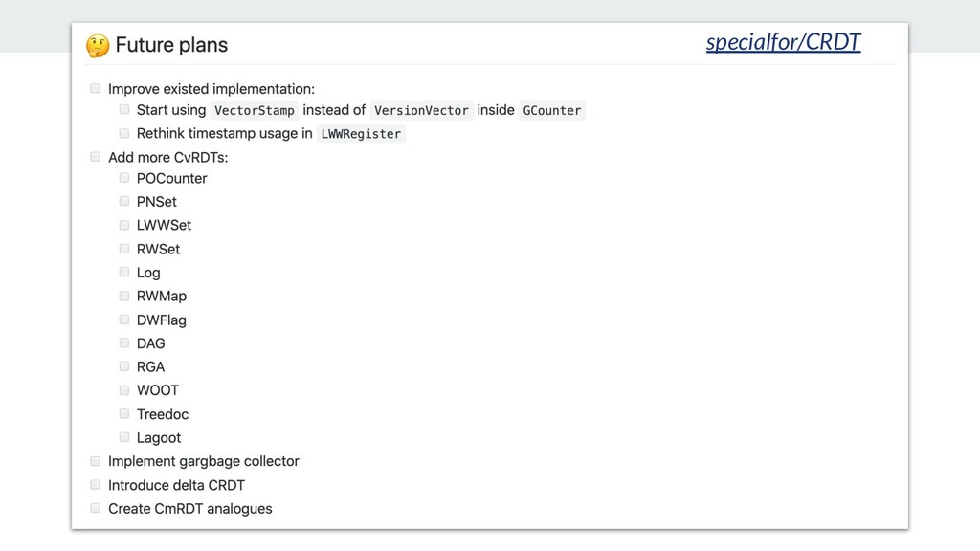This screenshot has width=980, height=551.
Task: Mark the RWSet checkbox
Action: click(x=124, y=249)
